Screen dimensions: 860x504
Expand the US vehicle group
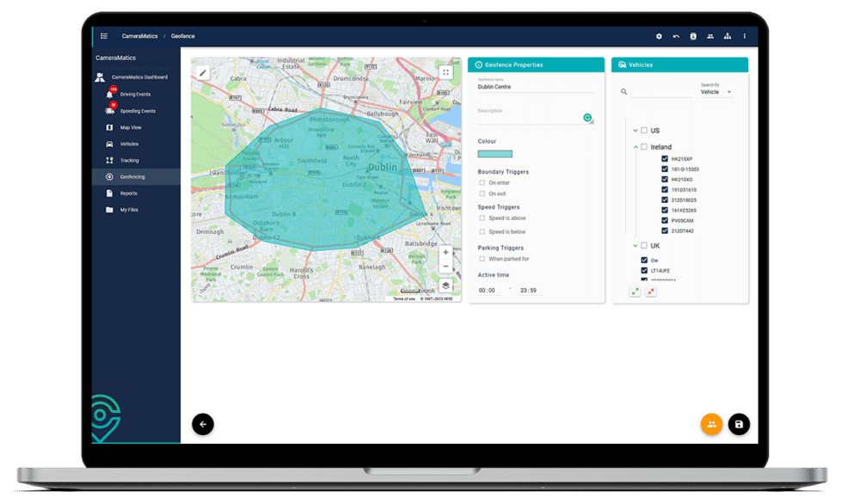[x=634, y=129]
